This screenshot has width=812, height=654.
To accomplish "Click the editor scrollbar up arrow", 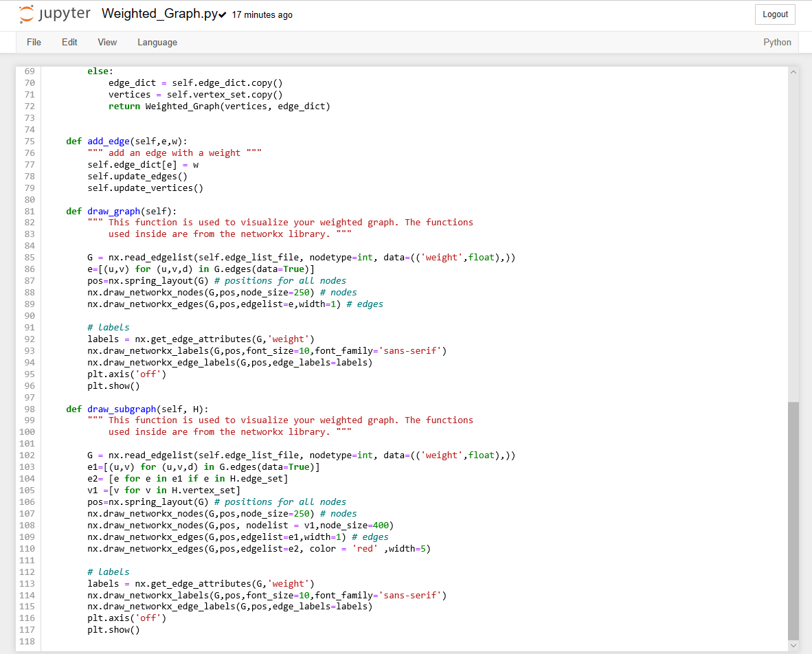I will tap(793, 72).
